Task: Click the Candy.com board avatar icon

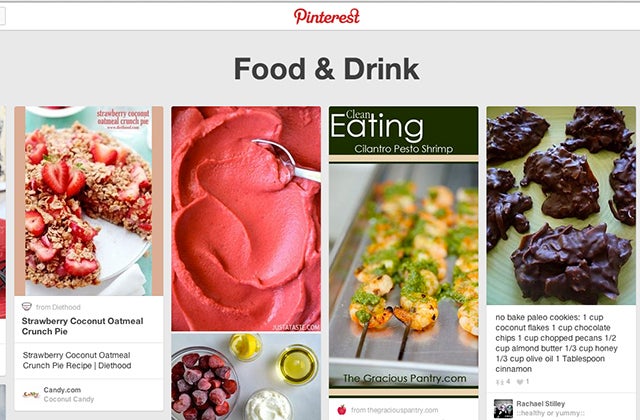Action: 31,395
